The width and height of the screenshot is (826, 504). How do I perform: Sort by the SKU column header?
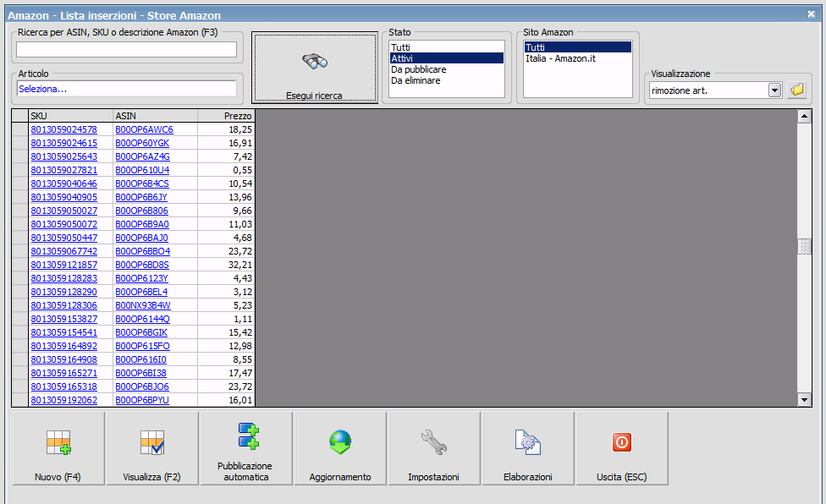click(71, 116)
